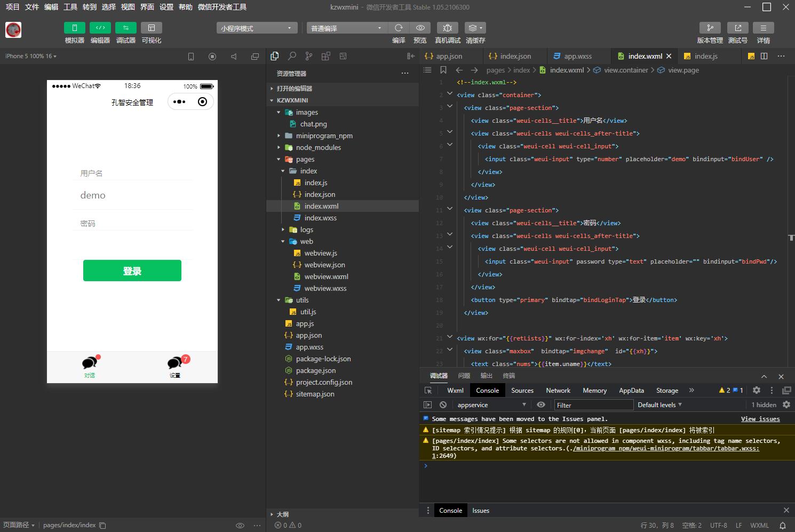Click the View issues link
The height and width of the screenshot is (532, 795).
(760, 419)
